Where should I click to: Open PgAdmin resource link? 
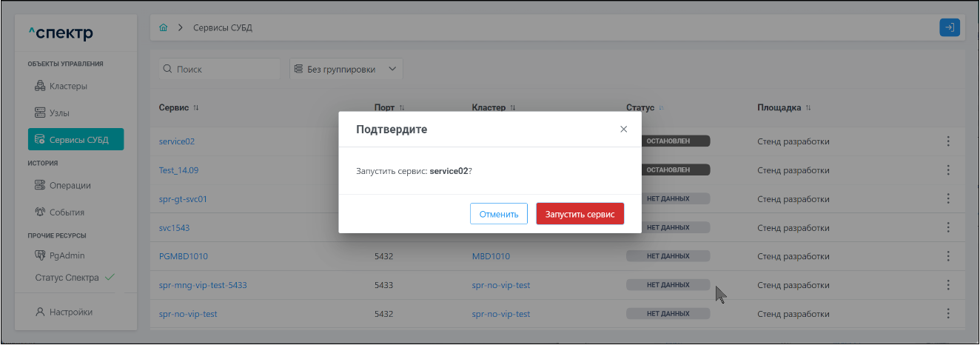pos(67,255)
